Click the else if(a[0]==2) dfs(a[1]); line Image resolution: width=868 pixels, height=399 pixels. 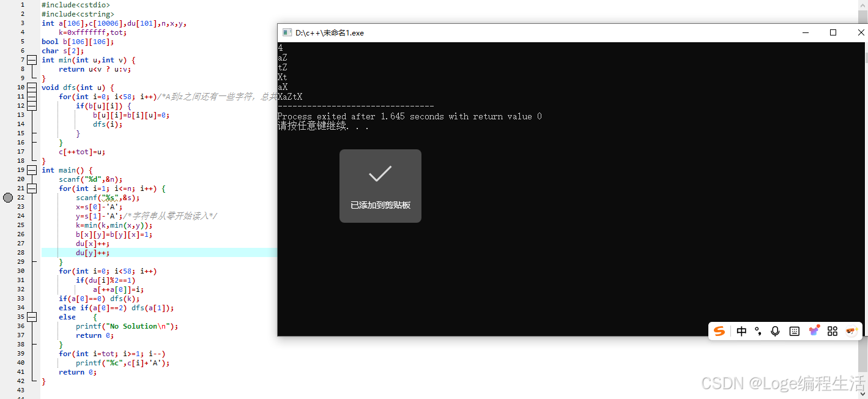coord(116,308)
